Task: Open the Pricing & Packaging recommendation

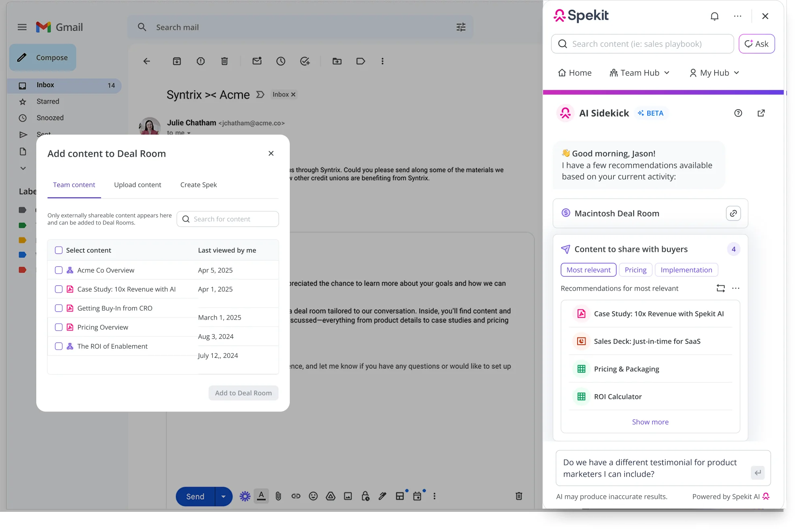Action: point(650,369)
